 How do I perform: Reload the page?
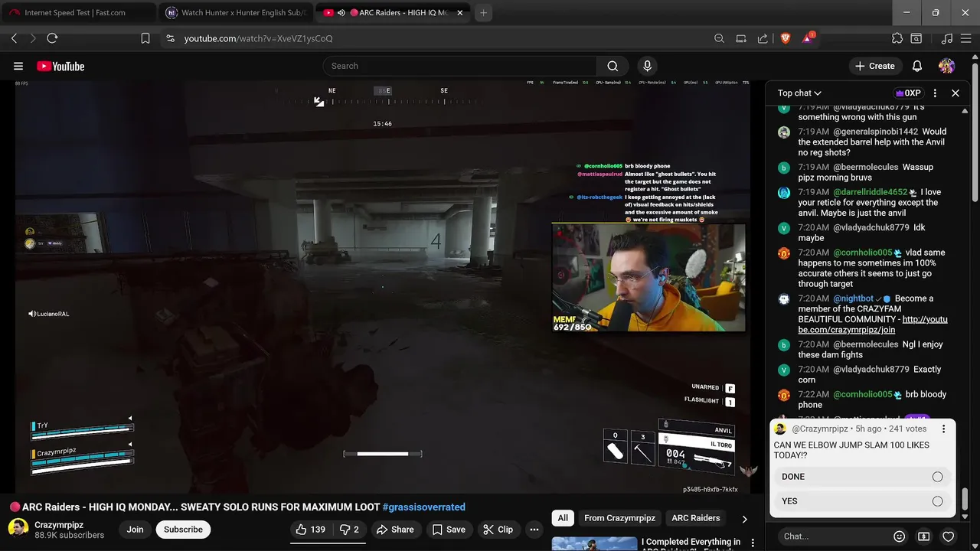[52, 38]
